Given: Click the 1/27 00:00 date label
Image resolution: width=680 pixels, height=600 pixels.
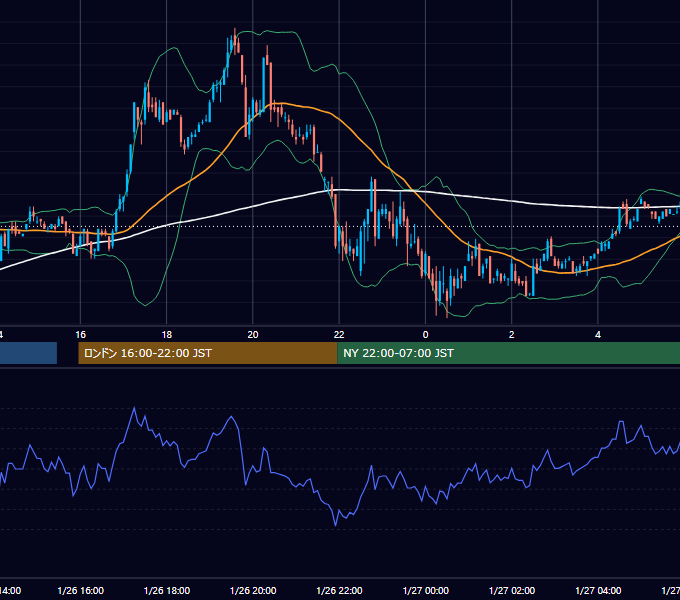Looking at the screenshot, I should [x=426, y=590].
